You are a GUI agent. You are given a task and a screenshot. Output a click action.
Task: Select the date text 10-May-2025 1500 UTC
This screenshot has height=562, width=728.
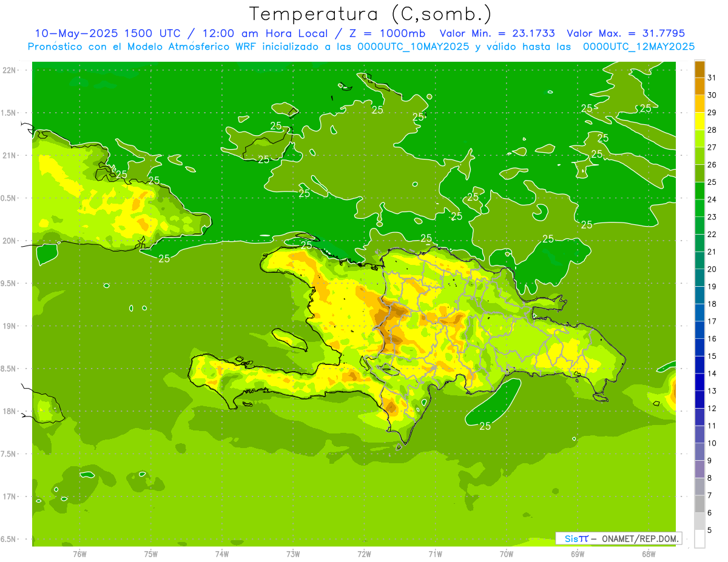click(x=107, y=33)
